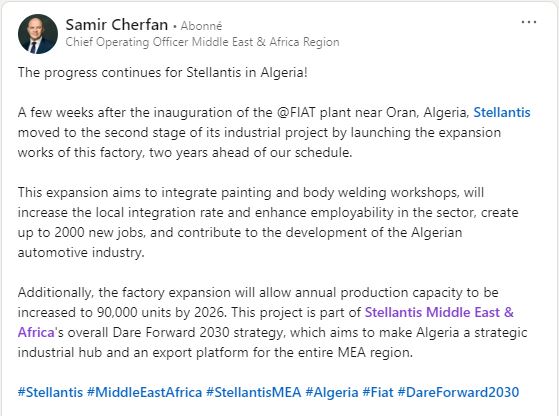Image resolution: width=559 pixels, height=416 pixels.
Task: Open the three-dot post options menu
Action: point(529,22)
